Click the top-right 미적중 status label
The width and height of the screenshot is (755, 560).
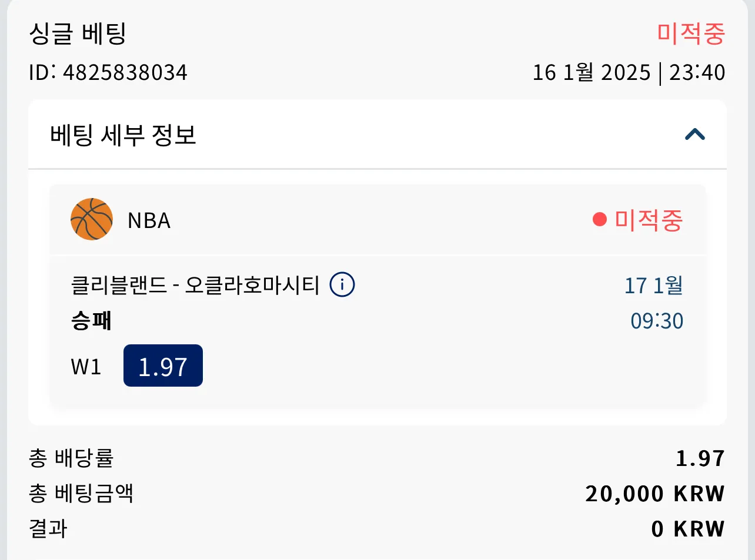(691, 33)
